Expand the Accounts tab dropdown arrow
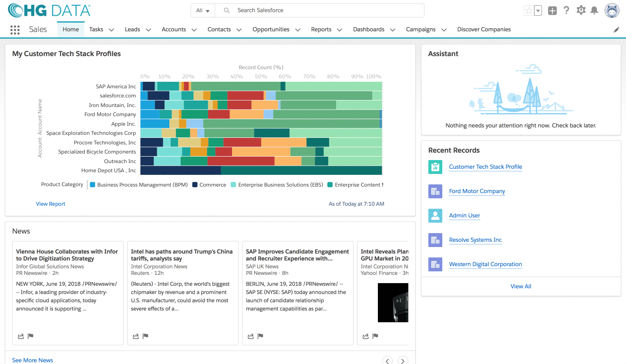The width and height of the screenshot is (626, 364). point(194,30)
